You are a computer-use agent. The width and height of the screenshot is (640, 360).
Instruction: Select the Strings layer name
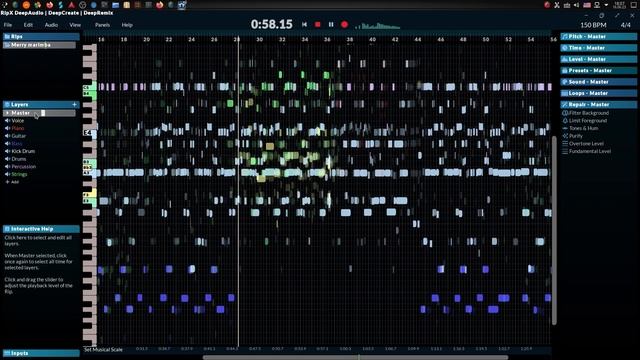click(x=19, y=174)
